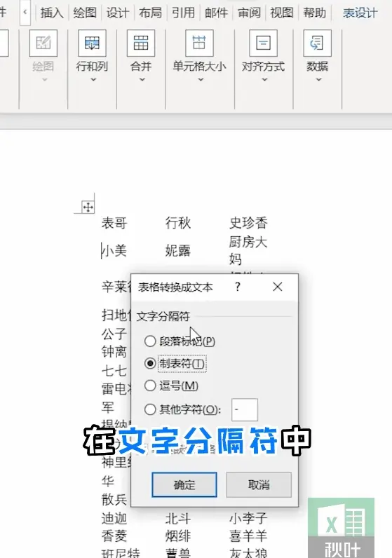Select the 制表符(T) radio option
The width and height of the screenshot is (392, 558).
click(150, 363)
